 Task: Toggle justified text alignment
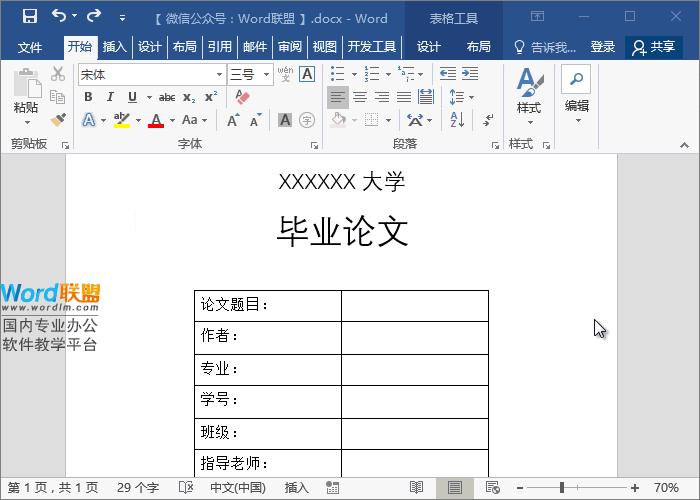[404, 97]
